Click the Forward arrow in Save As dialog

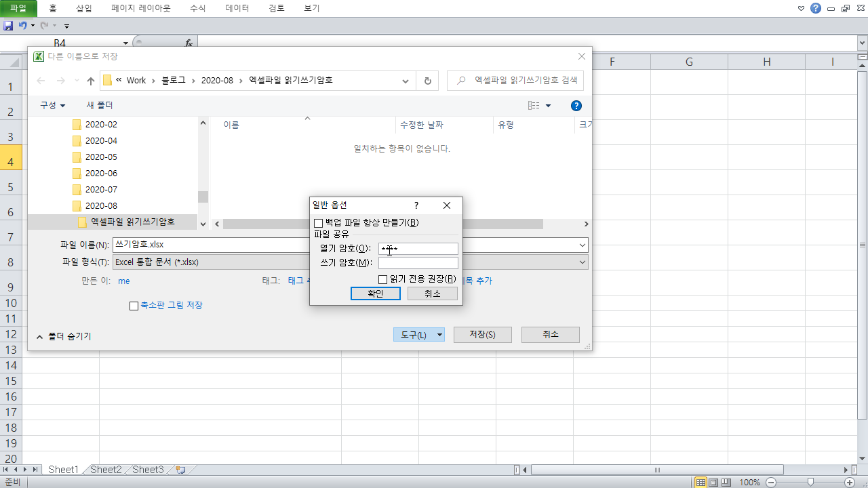coord(61,81)
